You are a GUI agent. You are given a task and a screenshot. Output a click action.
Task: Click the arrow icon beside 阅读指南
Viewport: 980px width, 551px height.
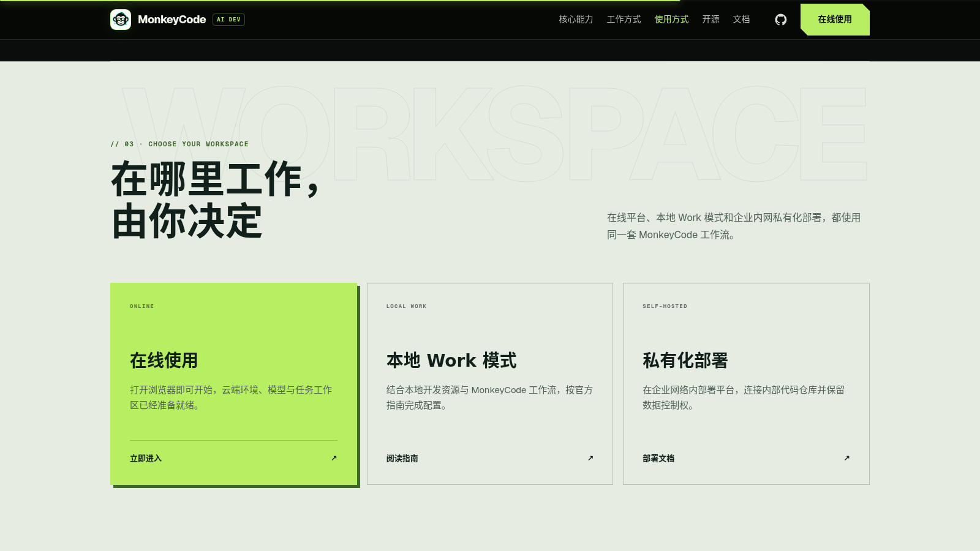click(590, 458)
